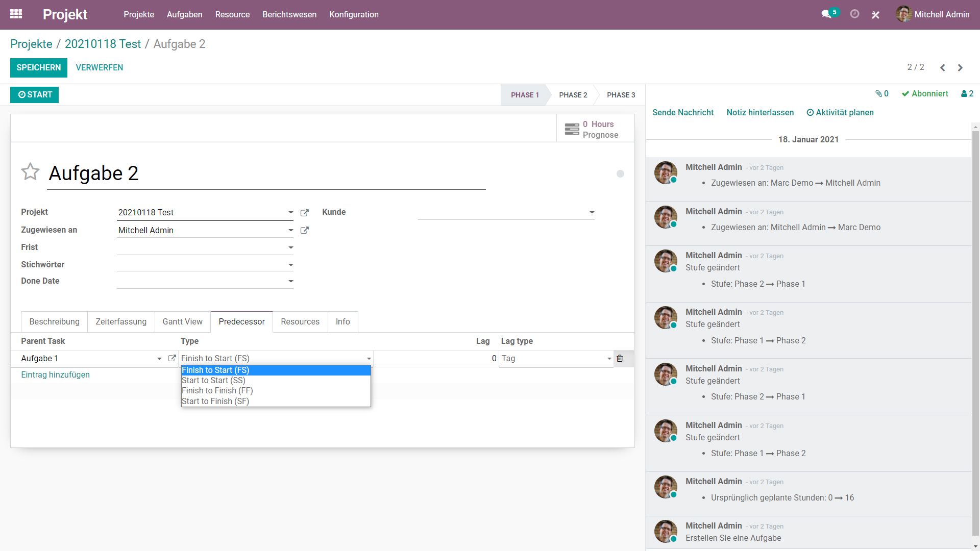980x551 pixels.
Task: Toggle the Abonniert subscription status
Action: [x=925, y=94]
